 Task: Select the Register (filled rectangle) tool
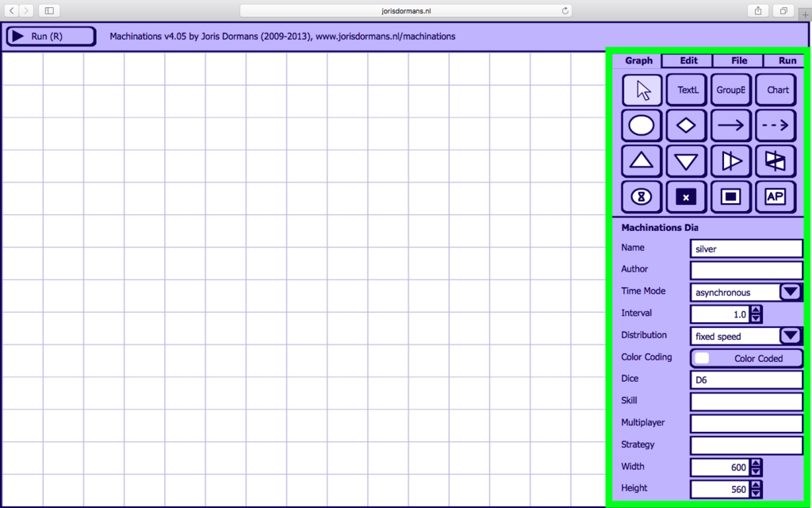click(730, 197)
